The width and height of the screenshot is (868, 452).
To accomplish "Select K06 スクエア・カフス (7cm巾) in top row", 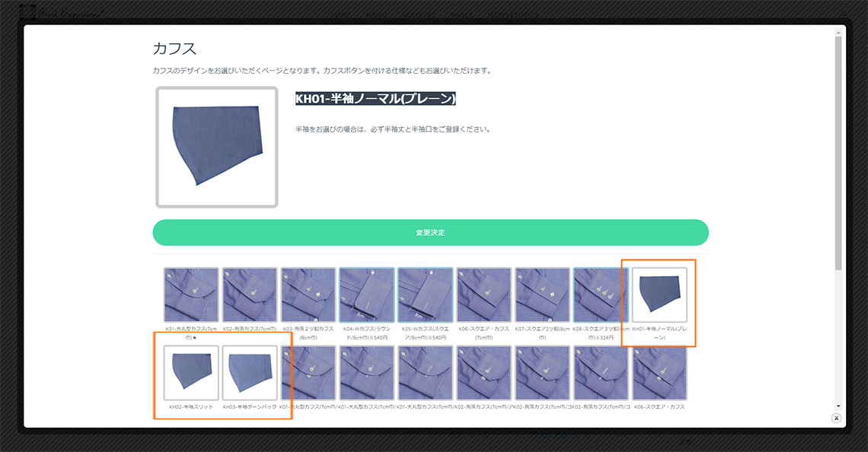I will coord(484,294).
